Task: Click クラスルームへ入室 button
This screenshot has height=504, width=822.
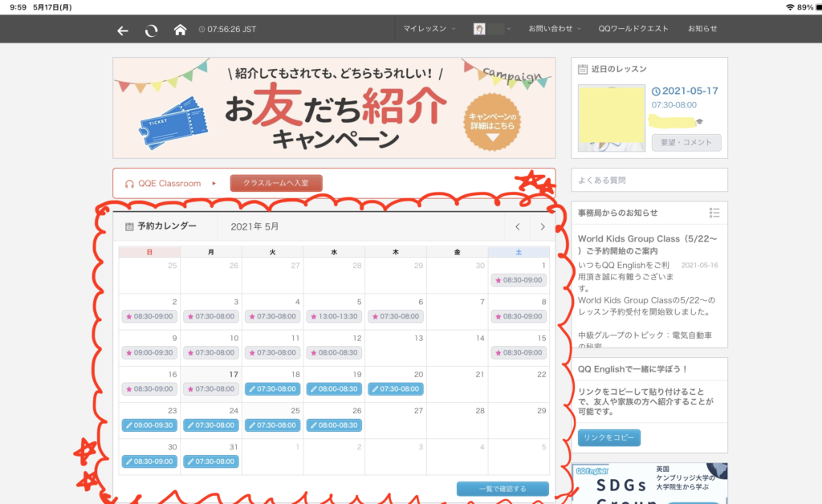Action: (x=276, y=183)
